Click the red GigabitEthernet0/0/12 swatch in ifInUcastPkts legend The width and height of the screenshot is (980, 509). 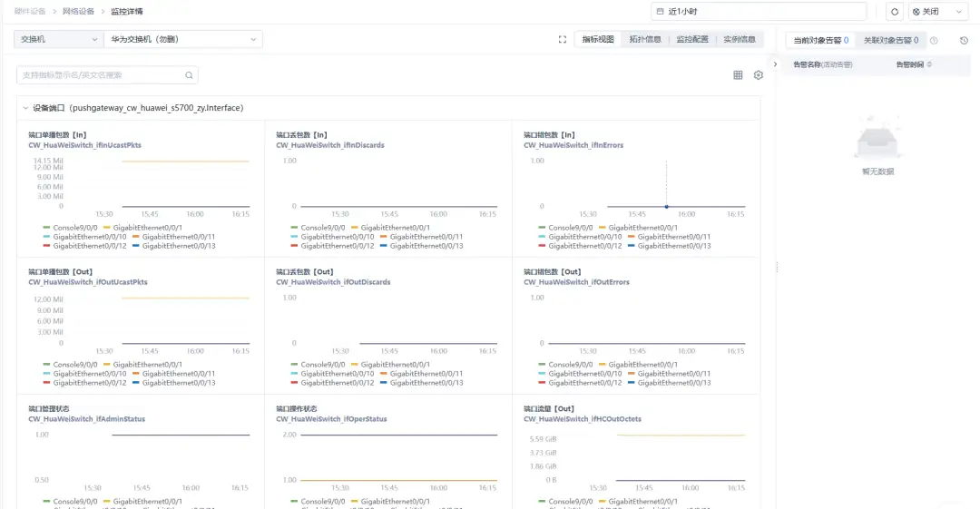coord(46,247)
